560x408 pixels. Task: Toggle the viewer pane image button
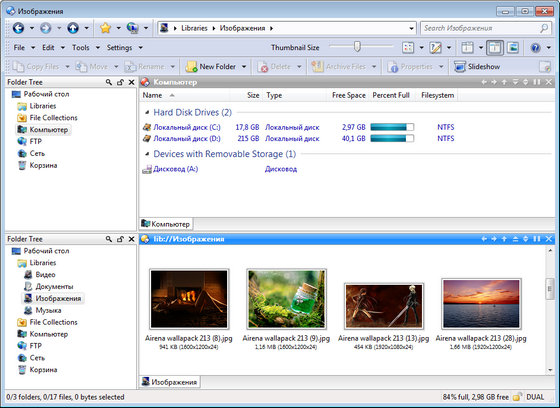(513, 48)
